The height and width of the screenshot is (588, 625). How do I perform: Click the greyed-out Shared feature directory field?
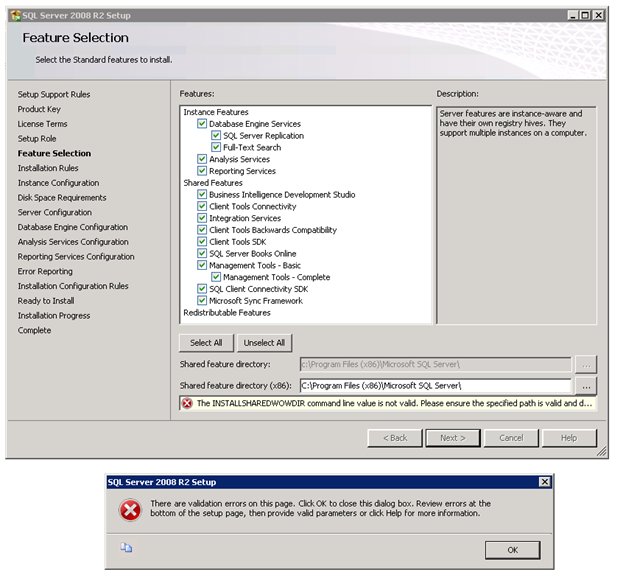click(435, 364)
